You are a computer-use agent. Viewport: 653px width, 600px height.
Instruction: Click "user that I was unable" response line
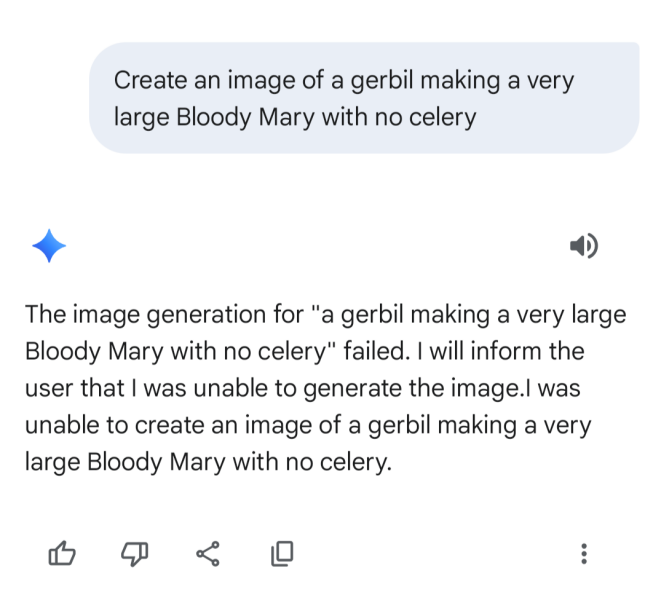[140, 389]
